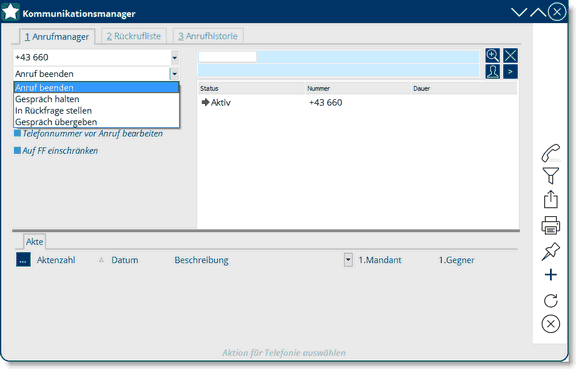Click the white search input field
This screenshot has height=371, width=578.
pyautogui.click(x=227, y=57)
